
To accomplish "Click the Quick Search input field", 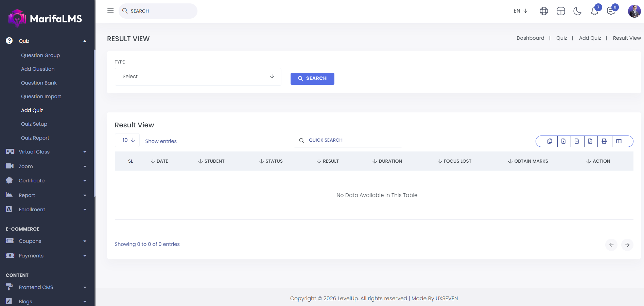I will point(353,140).
